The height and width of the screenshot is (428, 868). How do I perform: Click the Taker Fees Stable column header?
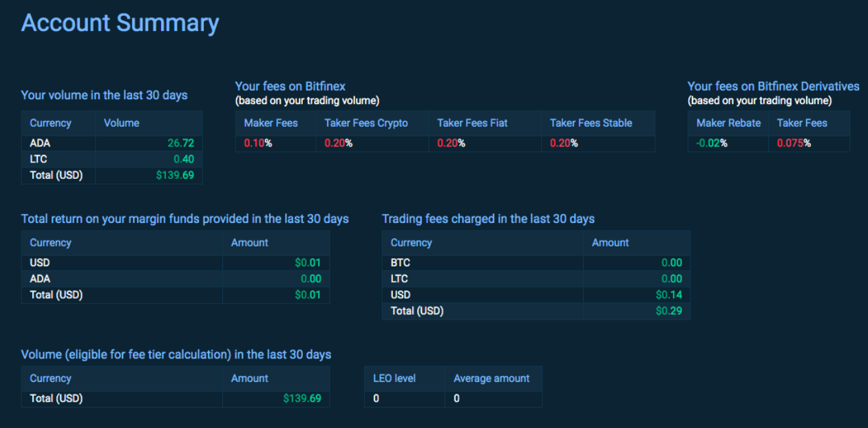pos(591,123)
